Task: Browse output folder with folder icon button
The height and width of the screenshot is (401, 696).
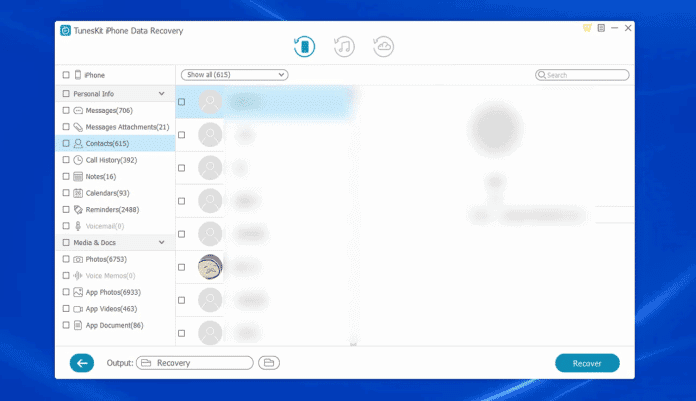Action: (x=269, y=363)
